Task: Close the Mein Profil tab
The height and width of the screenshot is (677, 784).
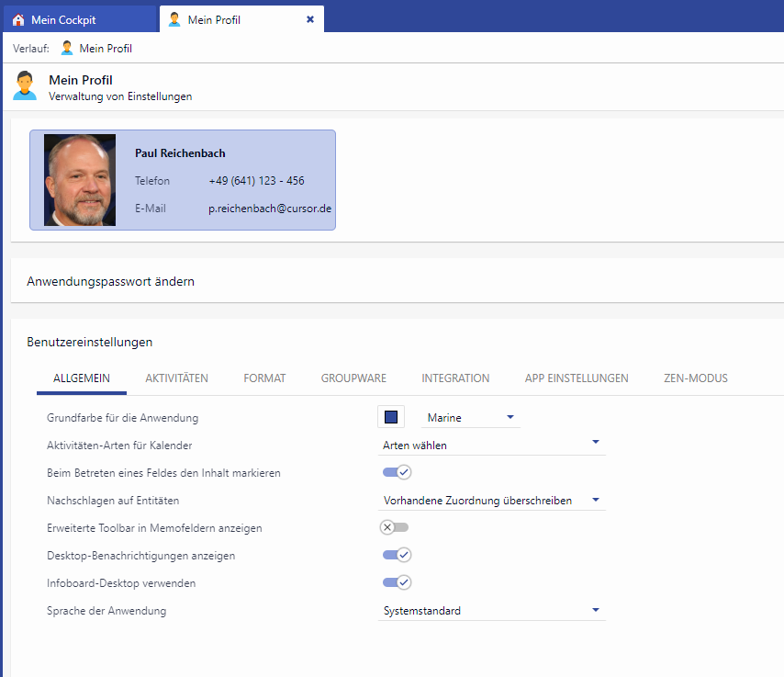Action: coord(310,19)
